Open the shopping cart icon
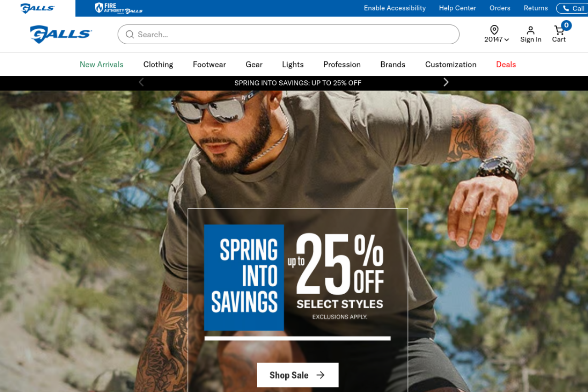 tap(559, 30)
